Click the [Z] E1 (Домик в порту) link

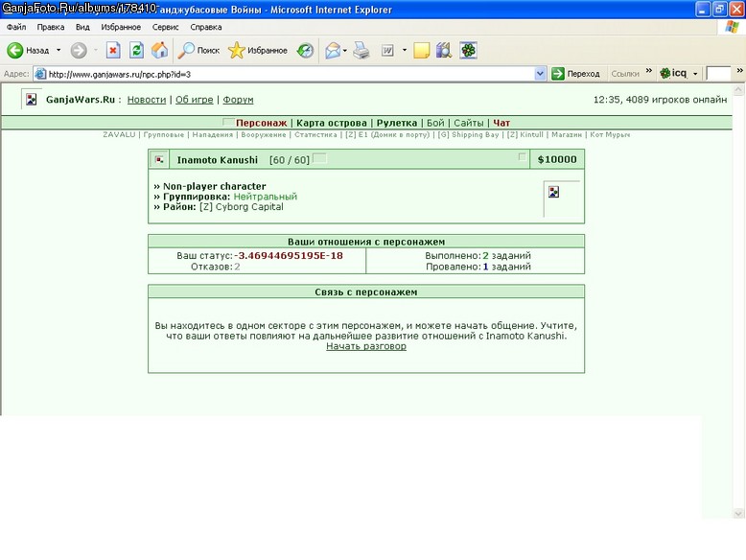click(387, 134)
